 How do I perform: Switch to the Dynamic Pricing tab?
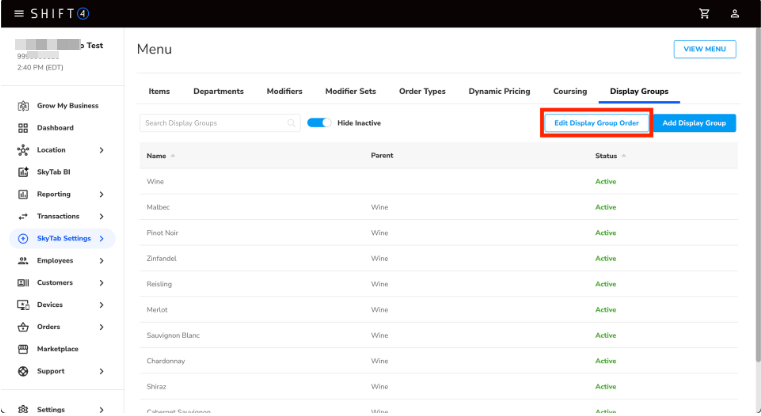[x=499, y=91]
